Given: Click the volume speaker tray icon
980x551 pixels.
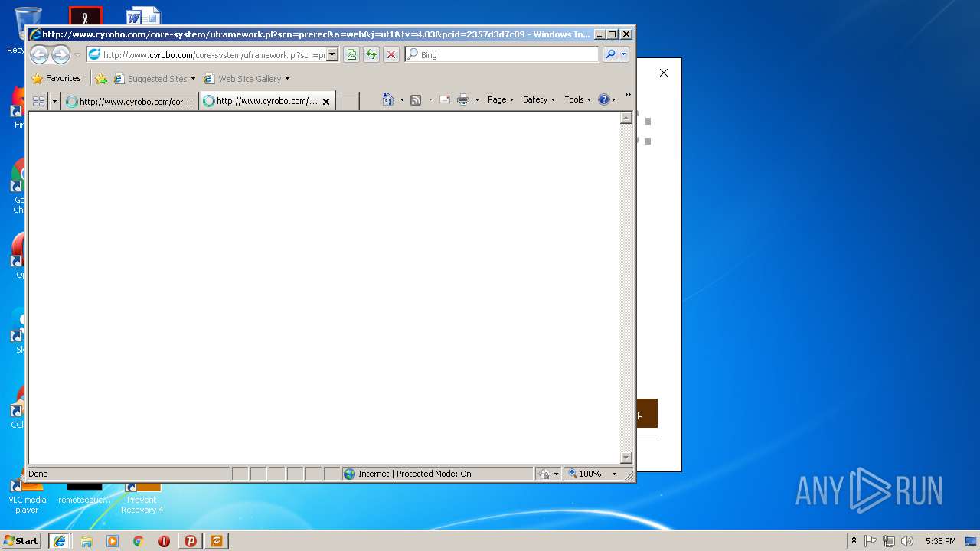Looking at the screenshot, I should pyautogui.click(x=907, y=541).
